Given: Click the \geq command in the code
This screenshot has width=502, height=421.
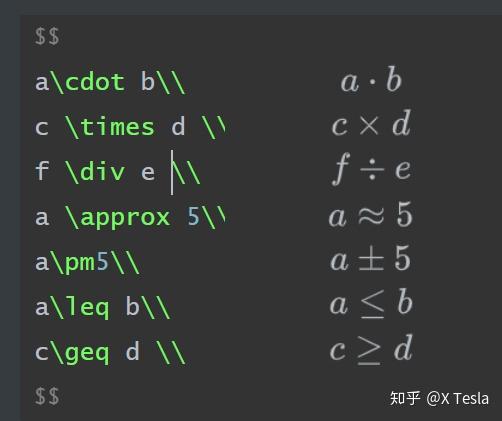Looking at the screenshot, I should pyautogui.click(x=80, y=352).
